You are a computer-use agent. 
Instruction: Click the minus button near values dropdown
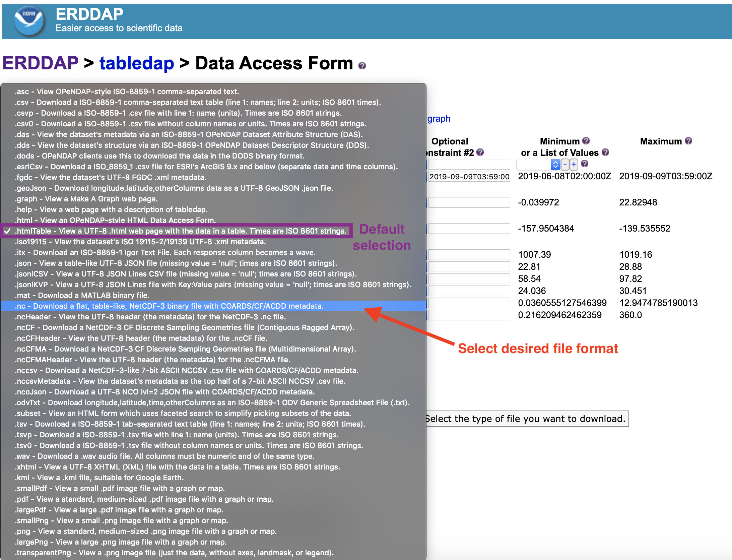coord(565,164)
